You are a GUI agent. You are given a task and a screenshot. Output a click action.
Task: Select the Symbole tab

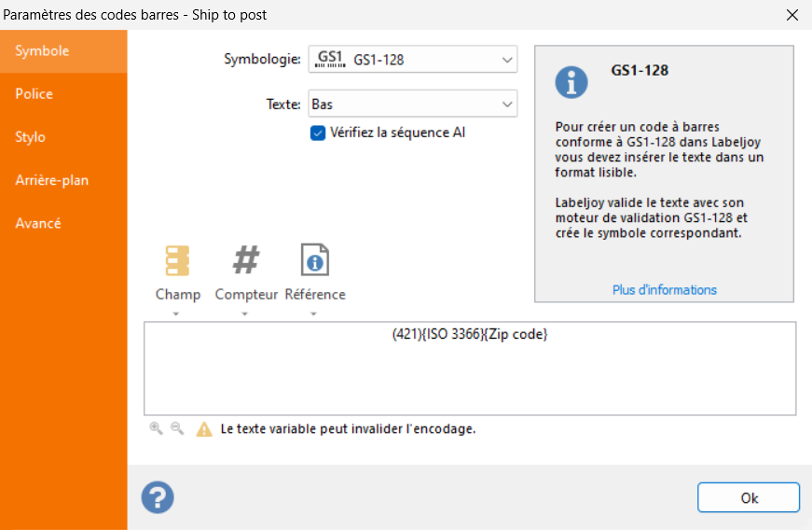pyautogui.click(x=63, y=50)
